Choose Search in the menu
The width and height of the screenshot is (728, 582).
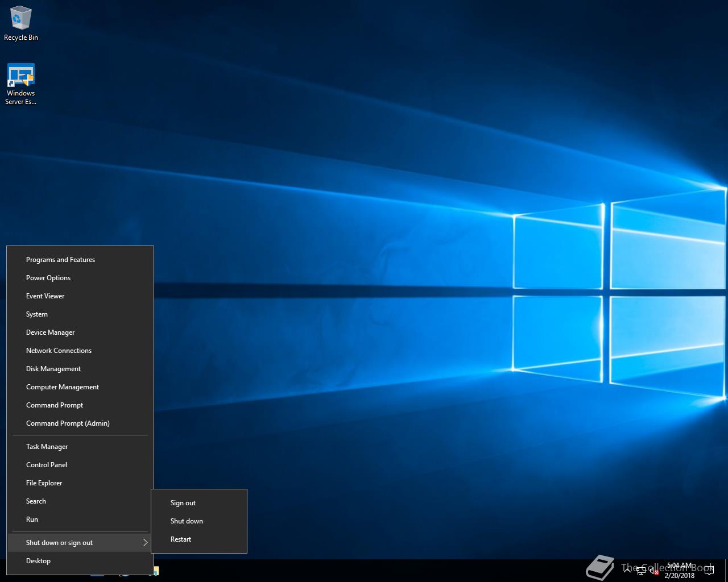(80, 501)
